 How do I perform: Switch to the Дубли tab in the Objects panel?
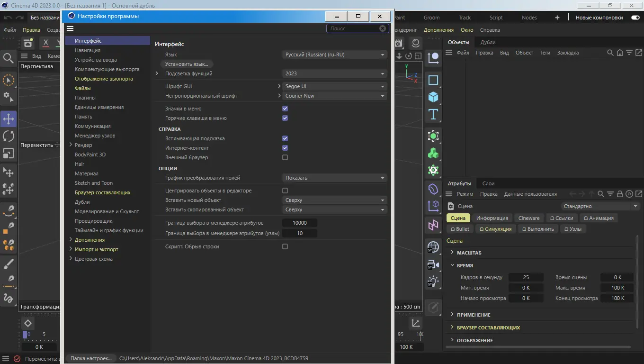tap(488, 42)
